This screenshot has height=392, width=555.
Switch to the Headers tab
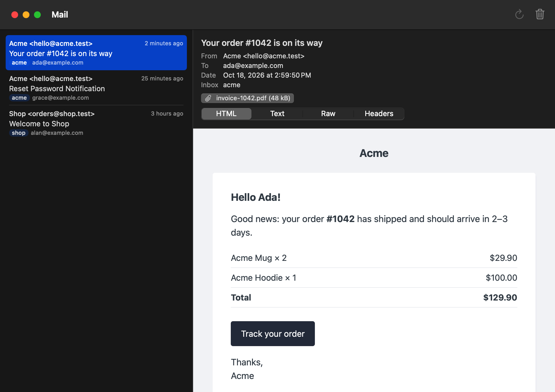tap(379, 114)
